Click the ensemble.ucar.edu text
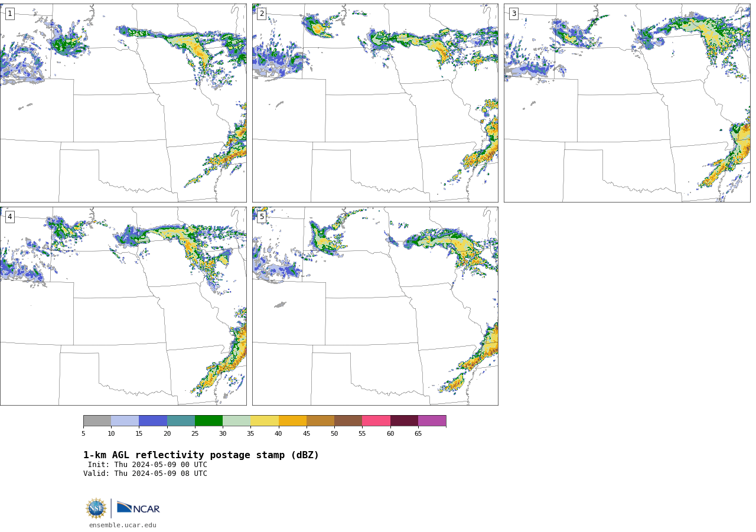Screen dimensions: 756x532 coord(123,525)
